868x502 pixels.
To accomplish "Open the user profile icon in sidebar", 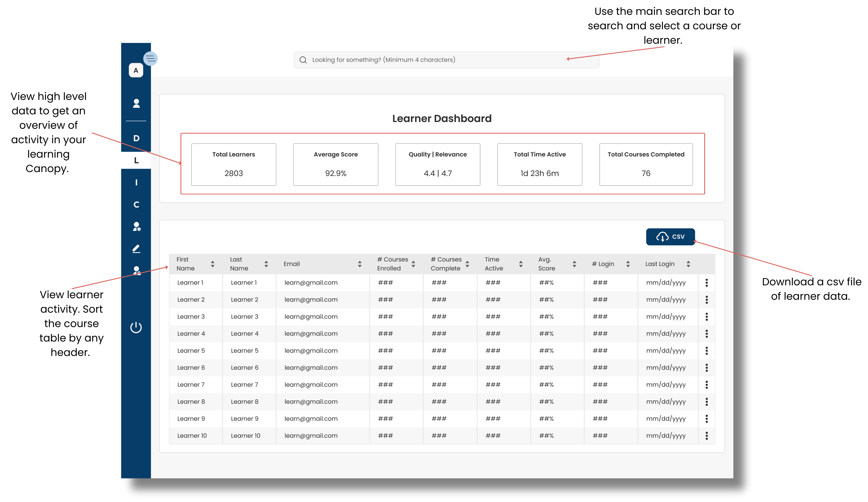I will (136, 103).
